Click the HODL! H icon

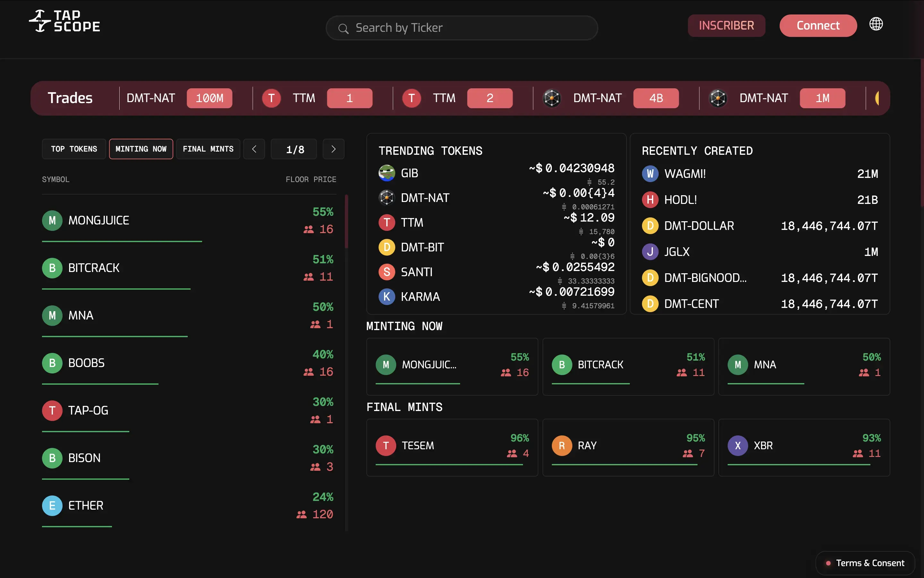[650, 199]
